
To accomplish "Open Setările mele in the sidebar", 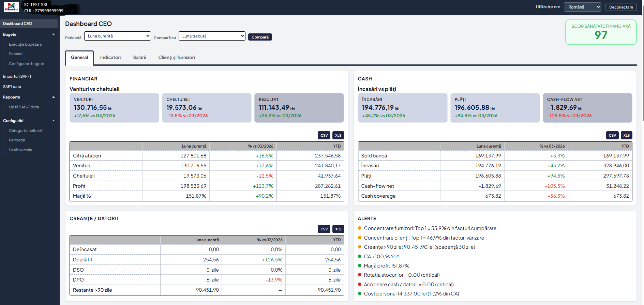I will click(x=20, y=150).
